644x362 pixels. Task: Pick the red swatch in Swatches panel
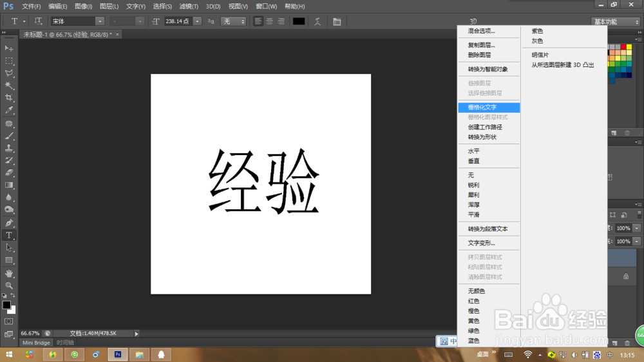click(x=623, y=47)
